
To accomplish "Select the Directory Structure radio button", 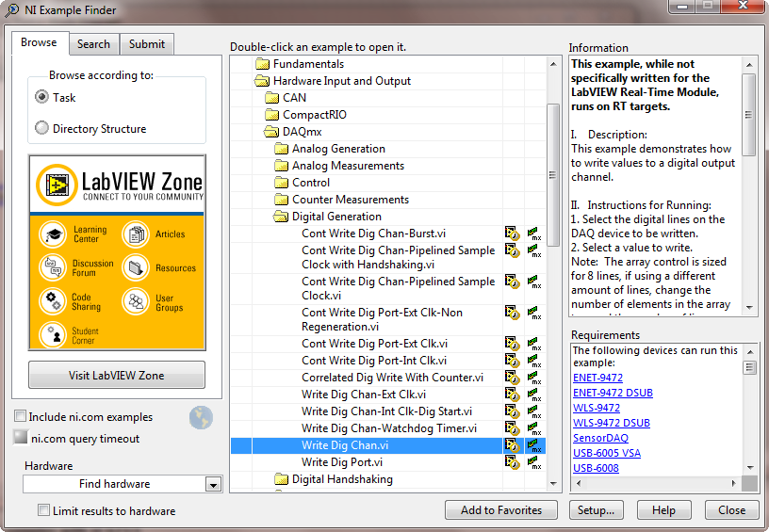I will [x=41, y=128].
